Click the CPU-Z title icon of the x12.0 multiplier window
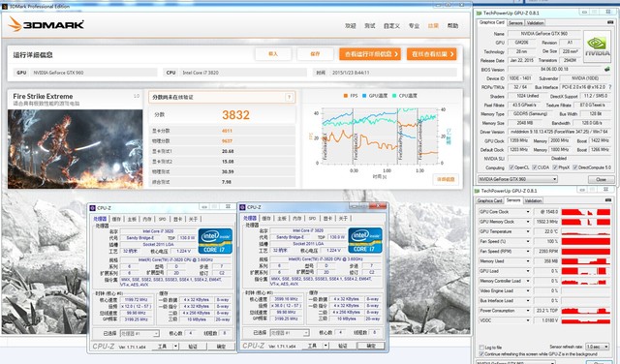 click(x=93, y=208)
